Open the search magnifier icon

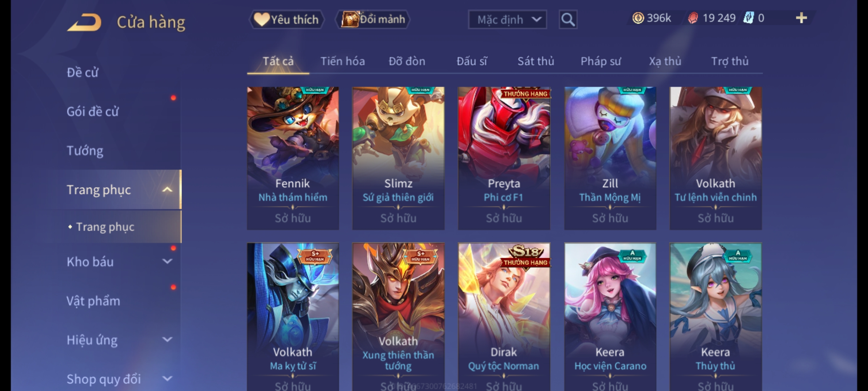[x=568, y=20]
